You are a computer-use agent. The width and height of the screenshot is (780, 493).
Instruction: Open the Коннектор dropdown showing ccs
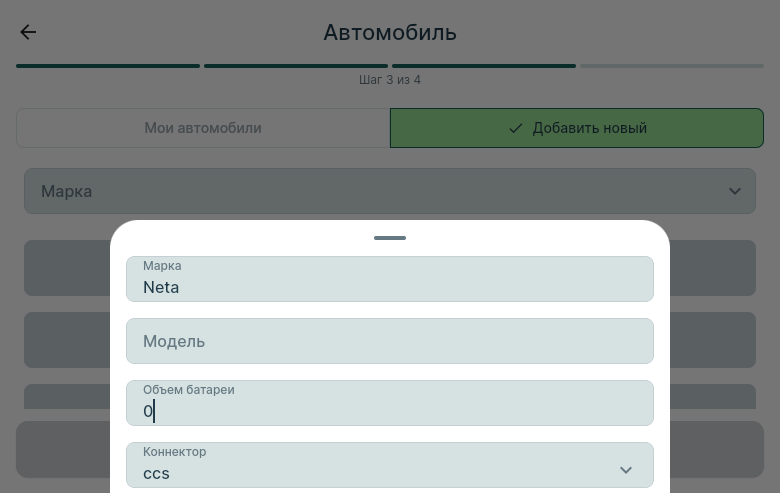[389, 465]
